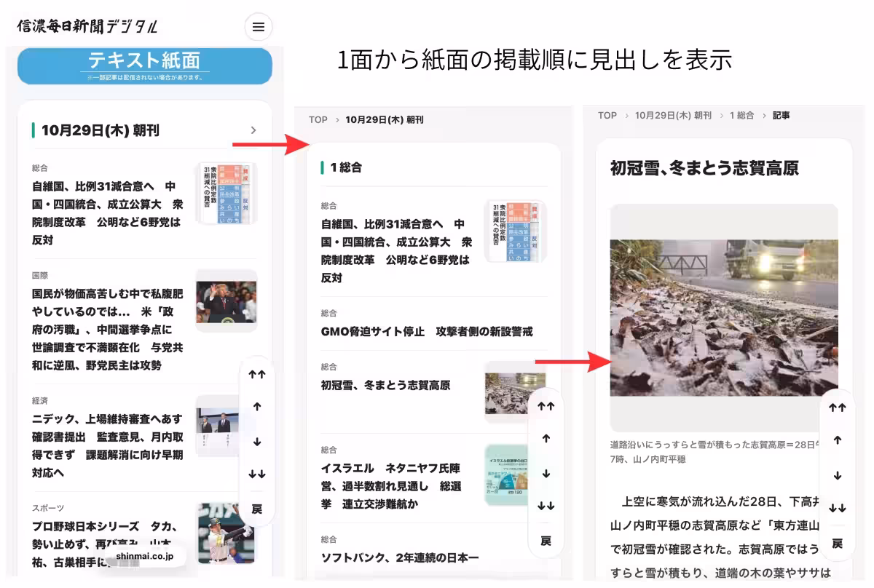Open プロ野球日本シリーズ headline
Viewport: 874px width, 588px height.
[x=106, y=544]
